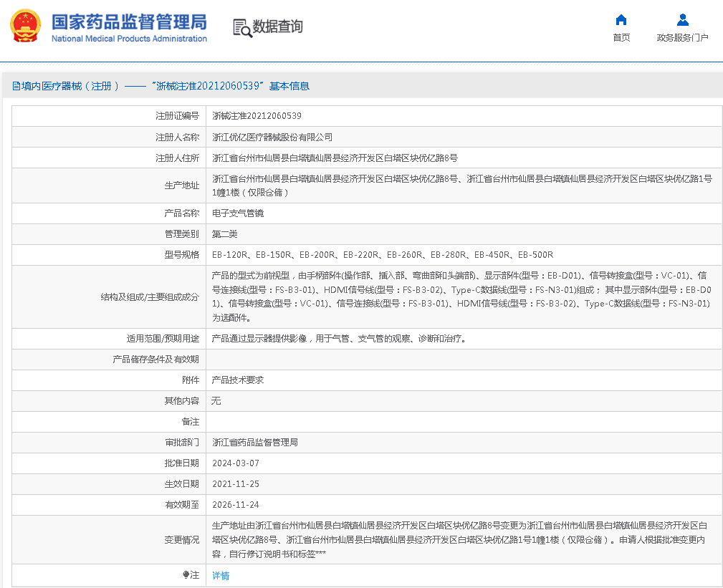Image resolution: width=723 pixels, height=588 pixels.
Task: Click the document icon before 境内医疗器械
Action: click(16, 86)
